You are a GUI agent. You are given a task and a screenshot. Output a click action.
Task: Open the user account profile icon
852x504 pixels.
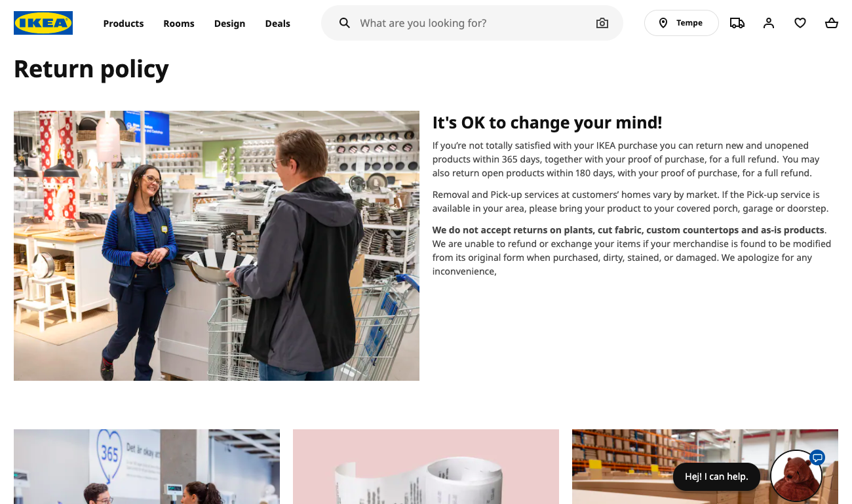point(769,23)
